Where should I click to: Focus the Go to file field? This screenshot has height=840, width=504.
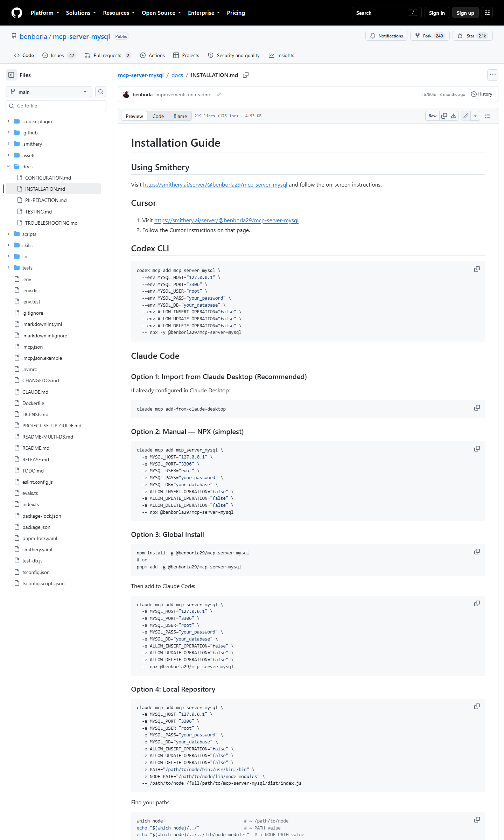tap(56, 106)
